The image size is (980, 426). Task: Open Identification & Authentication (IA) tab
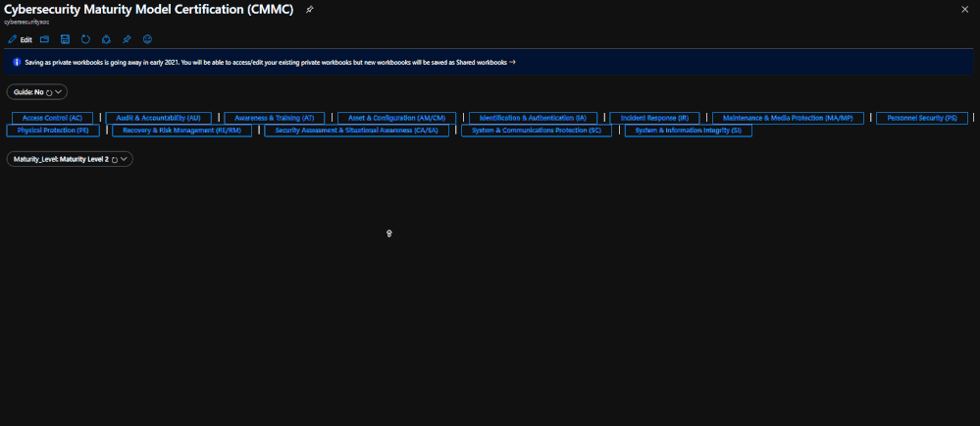click(x=533, y=118)
